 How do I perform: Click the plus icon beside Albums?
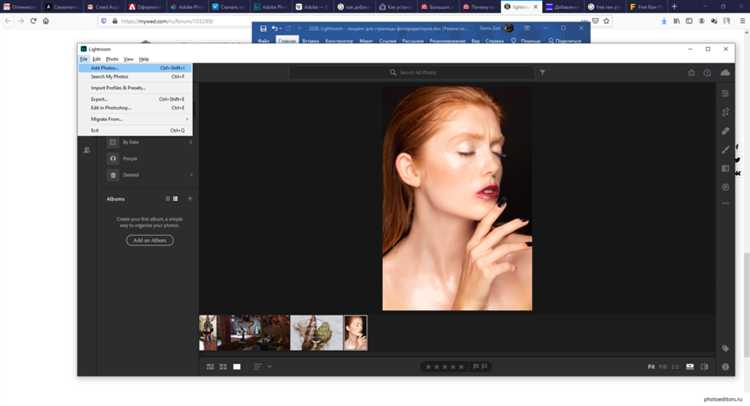(190, 198)
